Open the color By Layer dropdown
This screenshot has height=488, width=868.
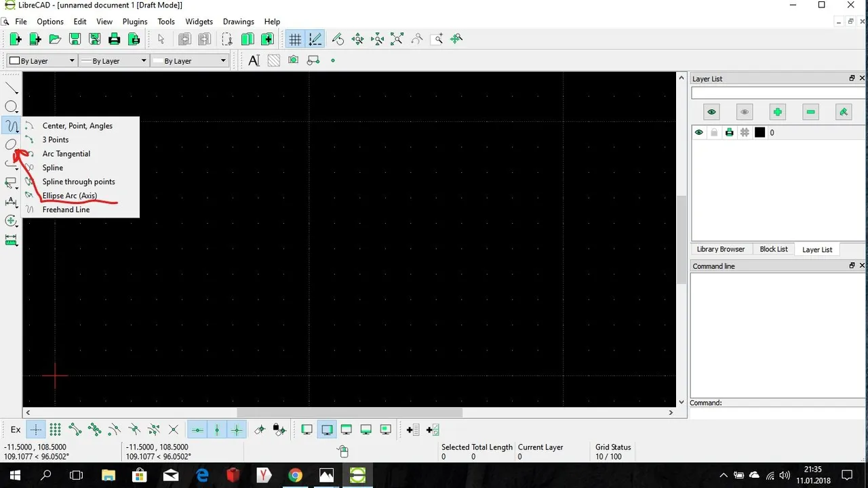pyautogui.click(x=41, y=60)
